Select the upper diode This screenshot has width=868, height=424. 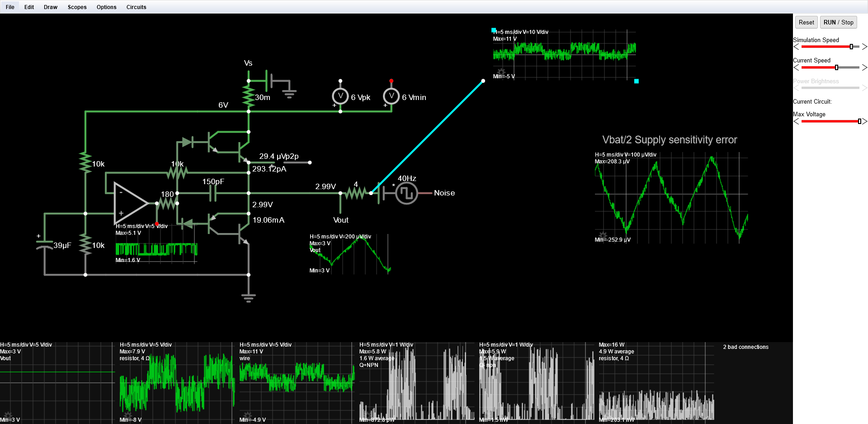tap(188, 143)
